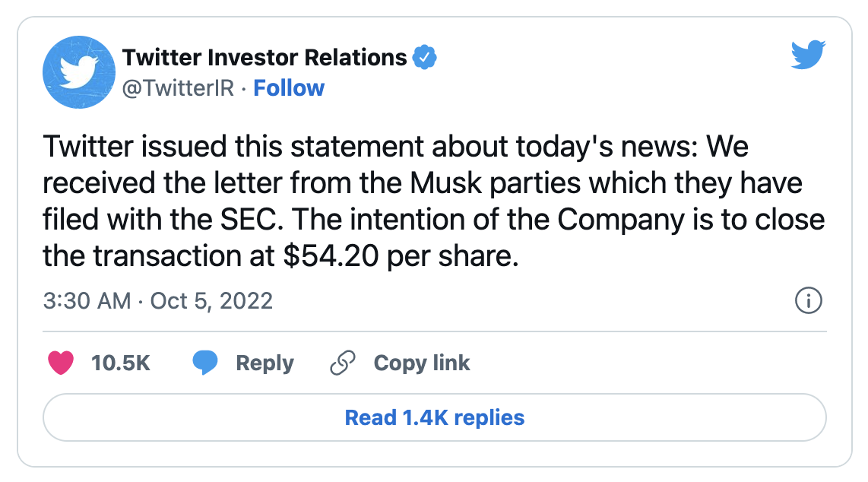The width and height of the screenshot is (868, 482).
Task: Click the chain link copy icon
Action: (x=343, y=363)
